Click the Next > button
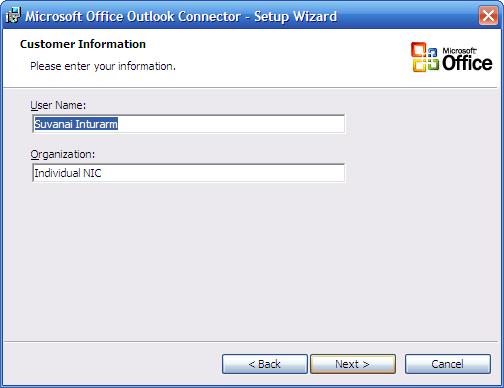The height and width of the screenshot is (388, 504). tap(353, 364)
